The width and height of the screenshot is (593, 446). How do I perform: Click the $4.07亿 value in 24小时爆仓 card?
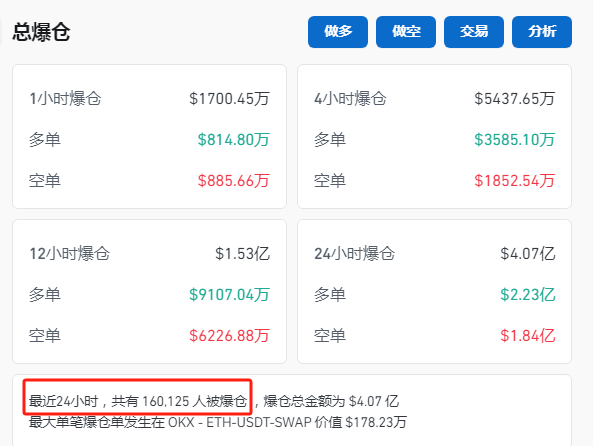[528, 253]
